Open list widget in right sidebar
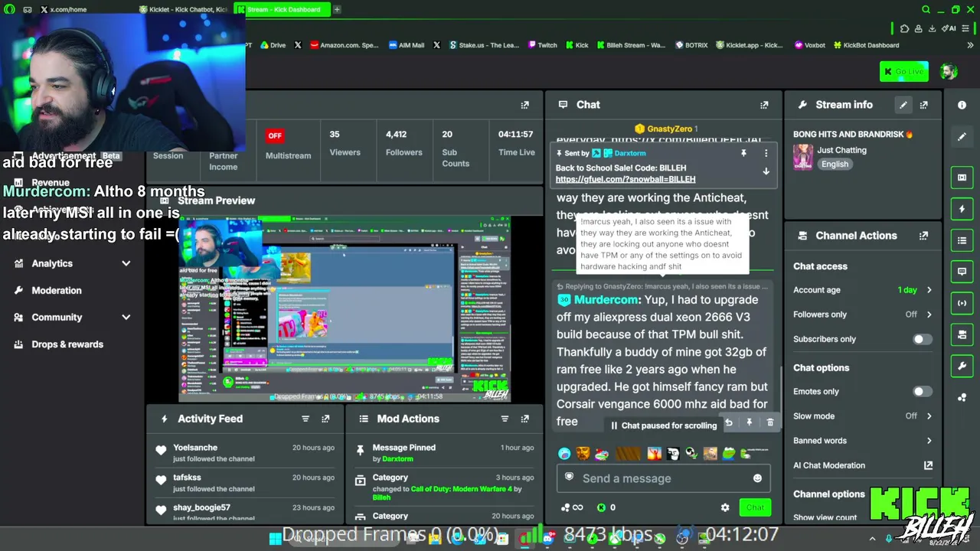Viewport: 980px width, 551px height. [x=962, y=240]
